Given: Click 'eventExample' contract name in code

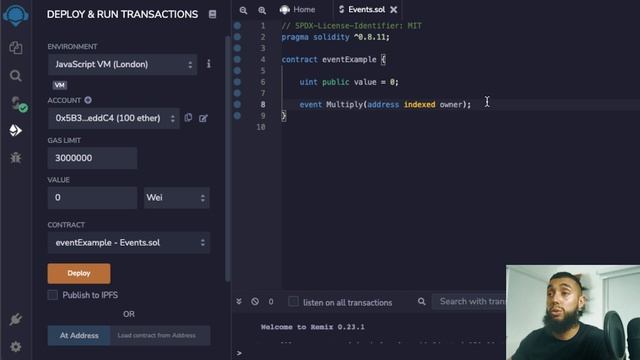Looking at the screenshot, I should click(349, 60).
